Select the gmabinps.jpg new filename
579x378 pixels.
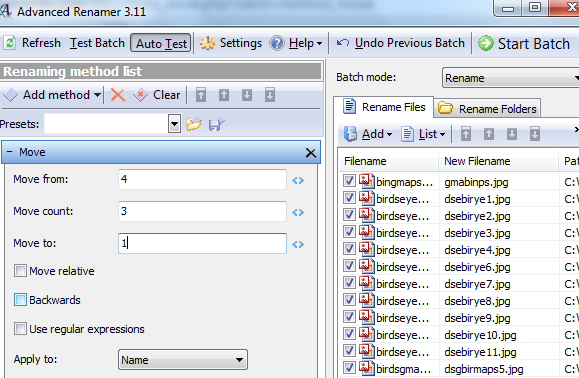click(x=476, y=182)
